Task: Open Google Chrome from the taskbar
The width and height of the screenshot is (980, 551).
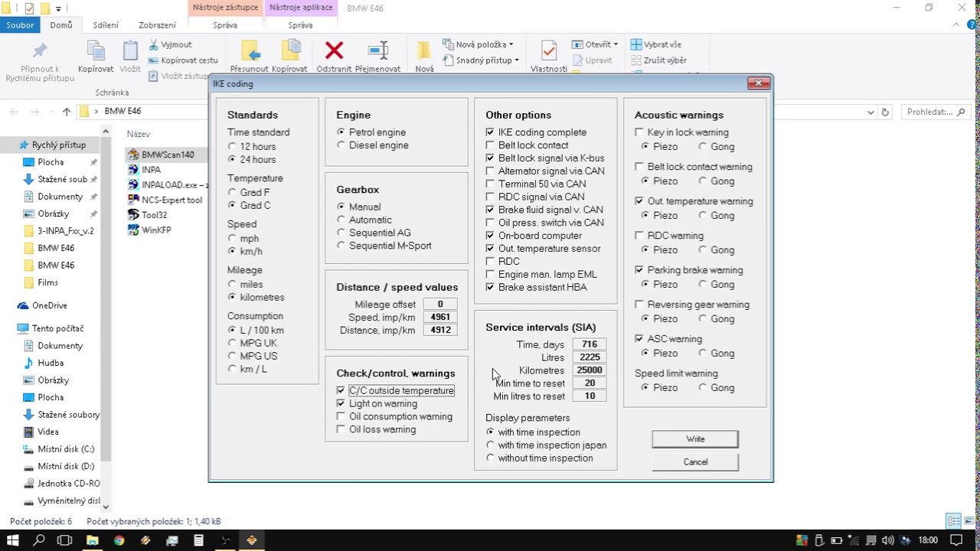Action: pyautogui.click(x=119, y=540)
